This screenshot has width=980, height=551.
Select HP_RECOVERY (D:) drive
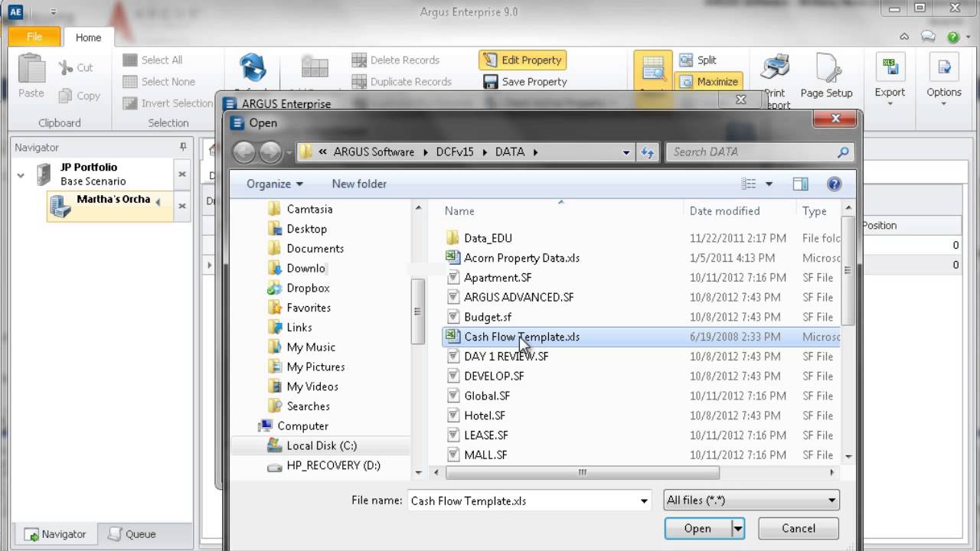333,465
